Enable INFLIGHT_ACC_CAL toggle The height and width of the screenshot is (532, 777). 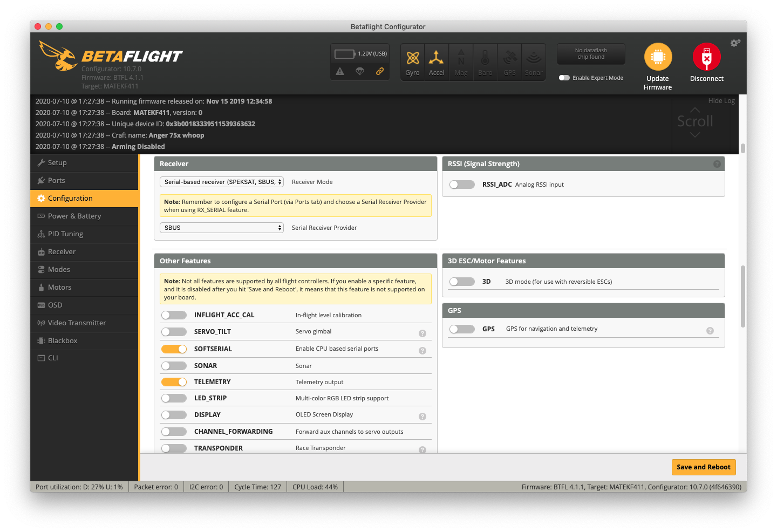tap(174, 315)
